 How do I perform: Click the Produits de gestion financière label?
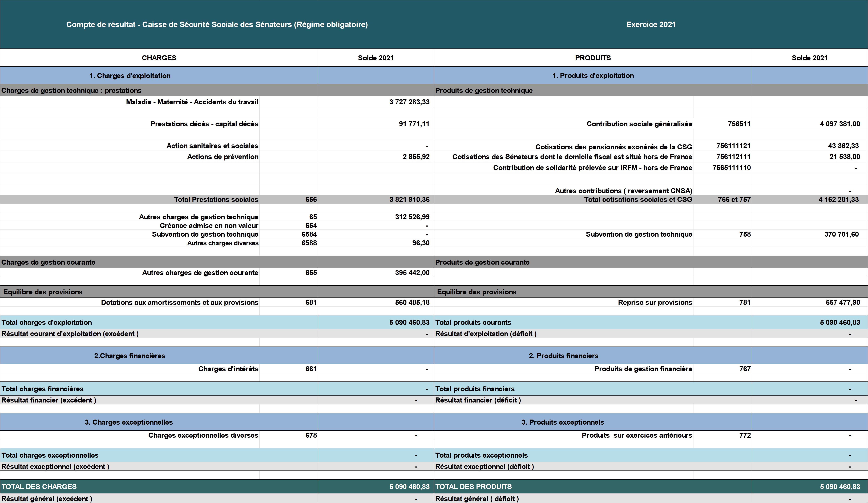tap(643, 369)
